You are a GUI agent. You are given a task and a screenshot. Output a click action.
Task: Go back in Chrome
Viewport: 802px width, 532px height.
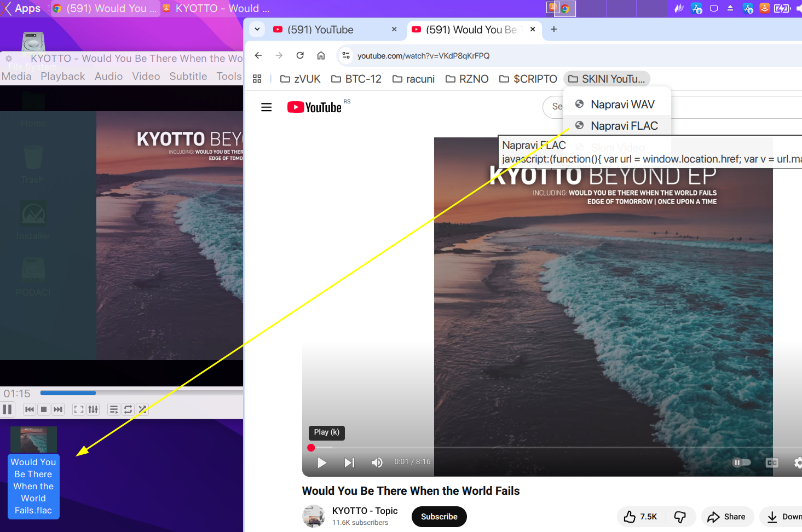click(258, 55)
